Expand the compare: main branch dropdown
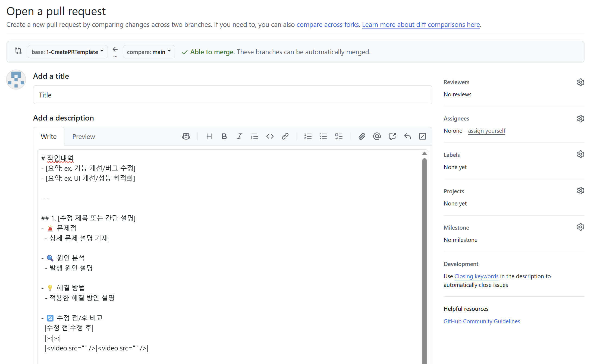Viewport: 591px width, 364px height. pyautogui.click(x=149, y=52)
